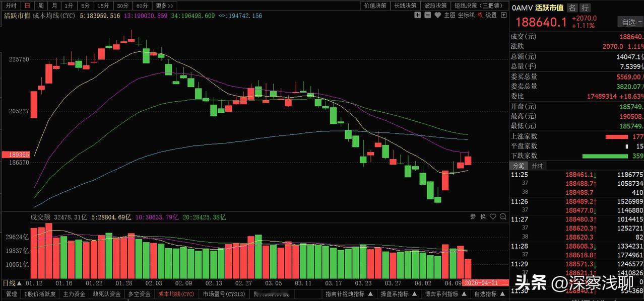
Task: Open the 波段决策 button
Action: (x=435, y=6)
